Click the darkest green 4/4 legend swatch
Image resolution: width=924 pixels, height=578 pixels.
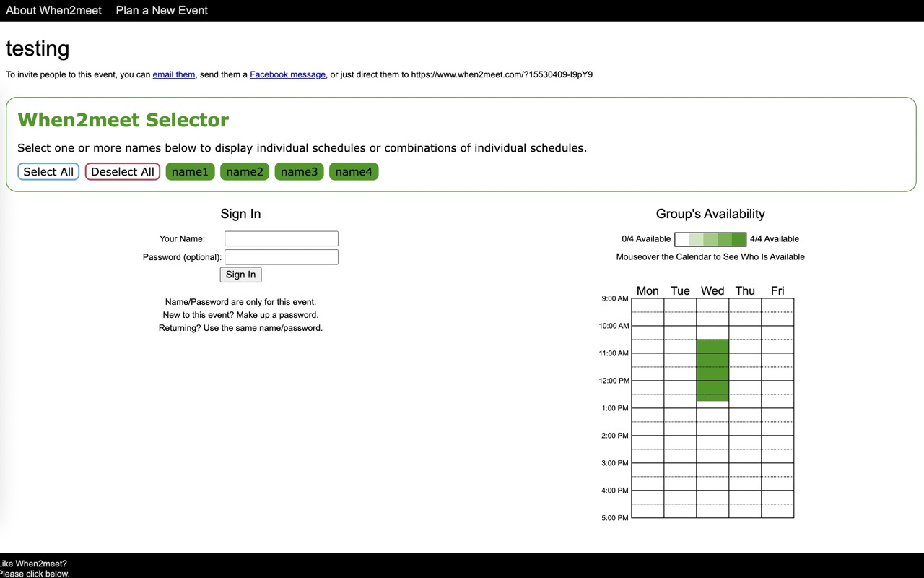coord(738,239)
